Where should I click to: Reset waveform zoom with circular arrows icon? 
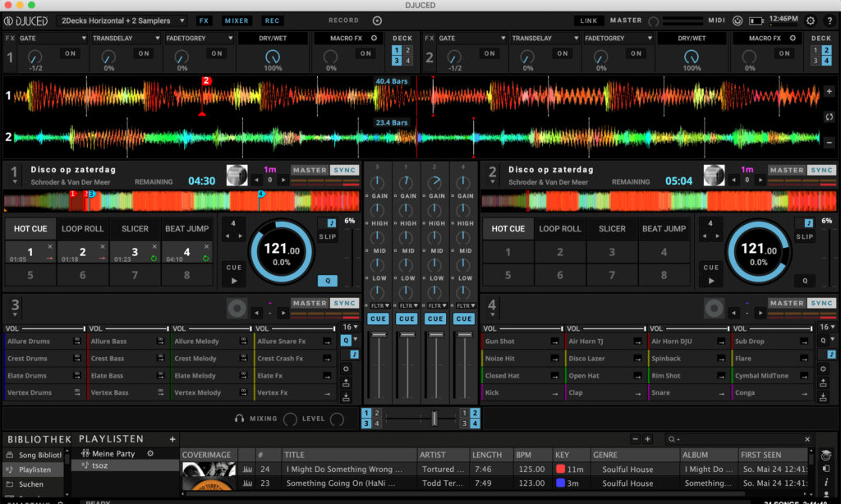point(829,117)
